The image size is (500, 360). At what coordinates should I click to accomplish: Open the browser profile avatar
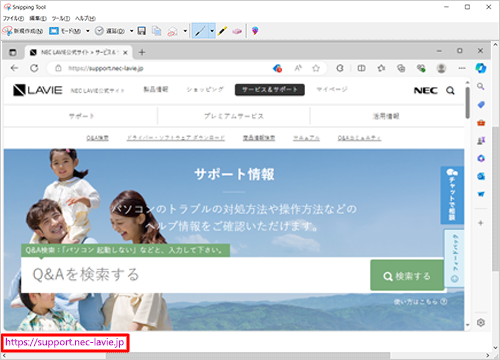pyautogui.click(x=441, y=68)
